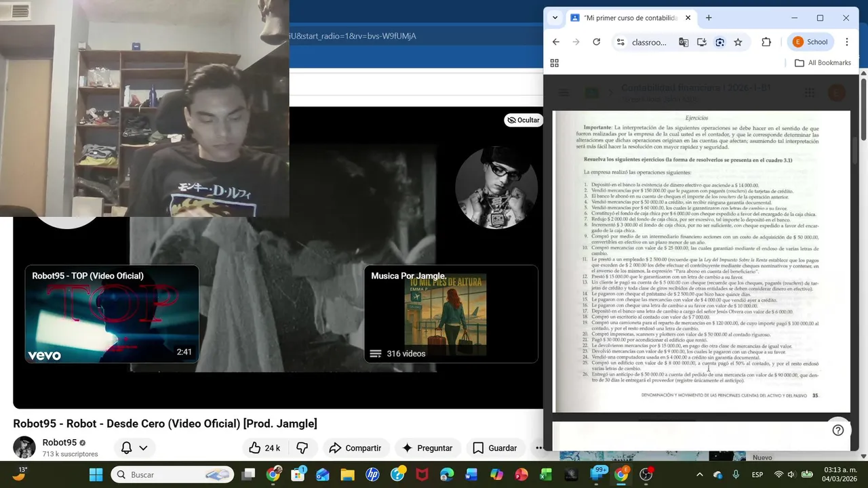
Task: Go back in Classroom browser window
Action: 556,42
